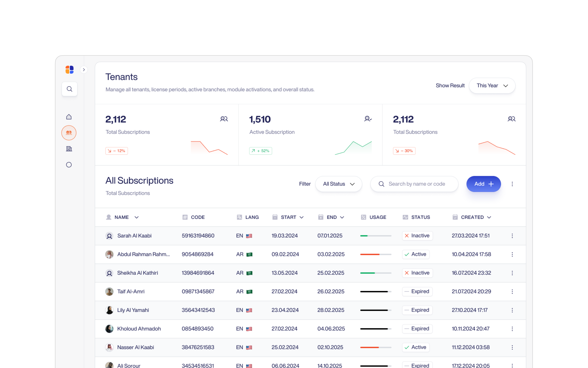Click the US flag in Sarah Al Kaabi's row
The image size is (588, 368).
(x=249, y=236)
